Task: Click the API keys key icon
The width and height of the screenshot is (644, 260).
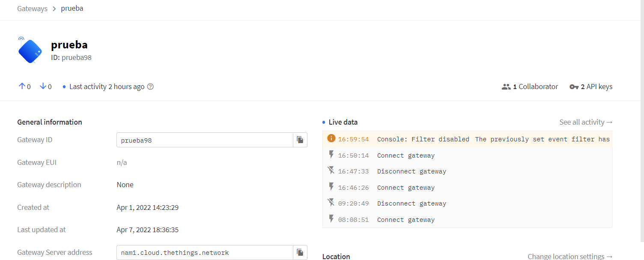Action: [x=574, y=87]
